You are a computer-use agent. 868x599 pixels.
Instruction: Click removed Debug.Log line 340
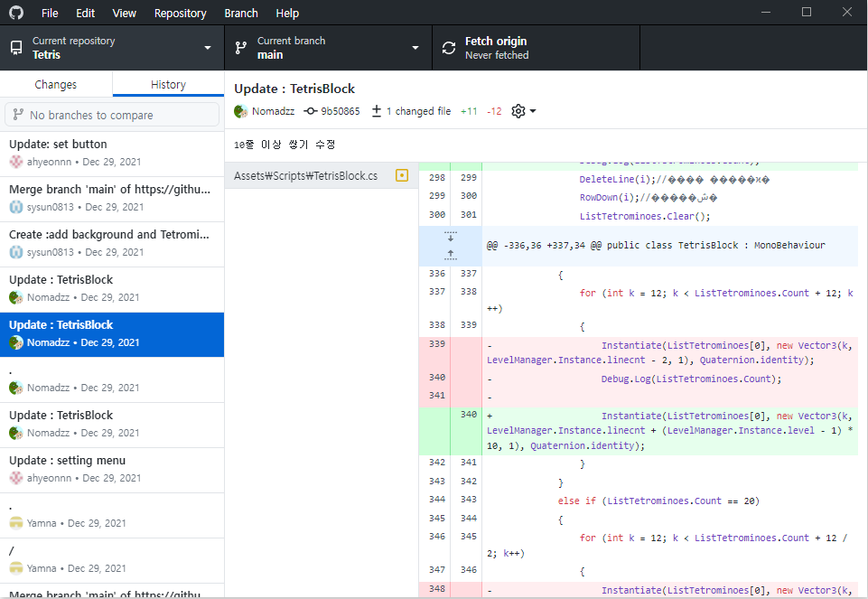click(639, 379)
